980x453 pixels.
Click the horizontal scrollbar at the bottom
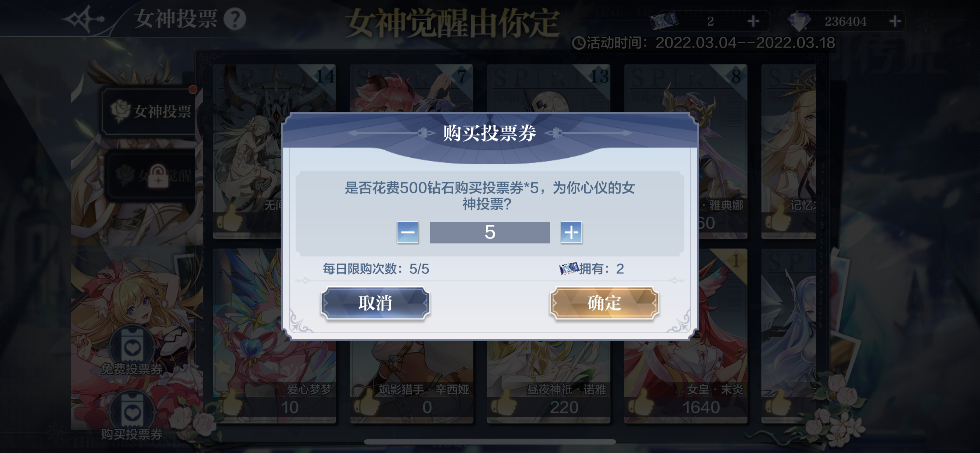tap(490, 442)
